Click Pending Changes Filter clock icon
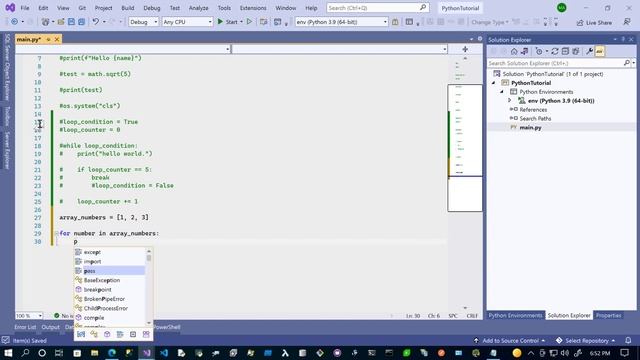Viewport: 640px width, 360px height. (539, 51)
